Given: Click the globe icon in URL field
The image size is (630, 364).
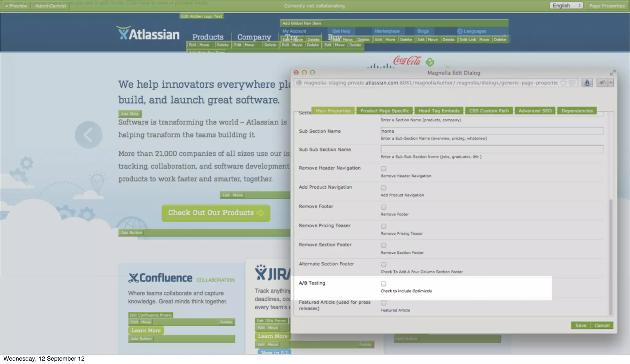Looking at the screenshot, I should (299, 83).
